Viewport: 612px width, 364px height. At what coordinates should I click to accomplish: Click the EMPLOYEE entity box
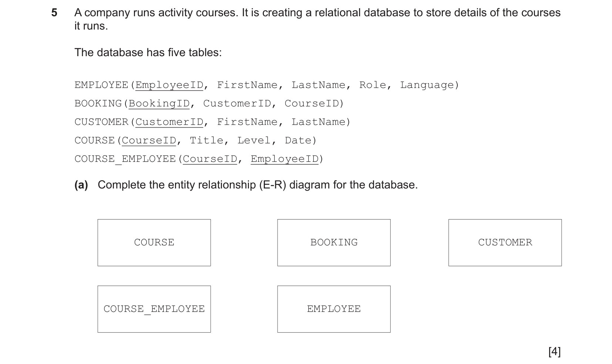(x=334, y=309)
